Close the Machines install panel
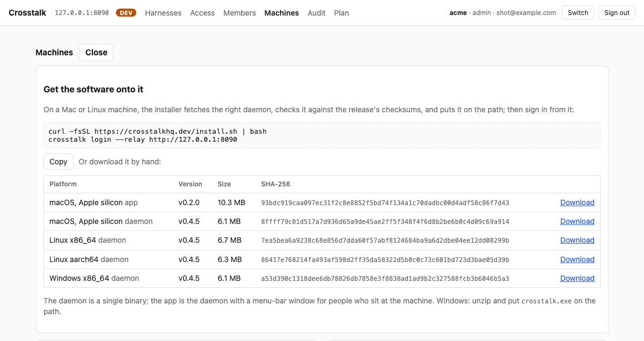Image resolution: width=644 pixels, height=341 pixels. [96, 53]
